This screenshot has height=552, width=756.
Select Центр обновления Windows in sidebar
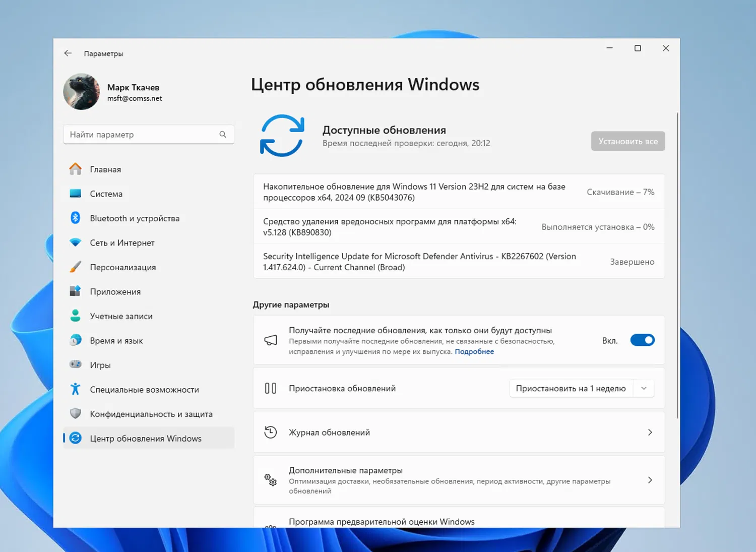pyautogui.click(x=149, y=438)
